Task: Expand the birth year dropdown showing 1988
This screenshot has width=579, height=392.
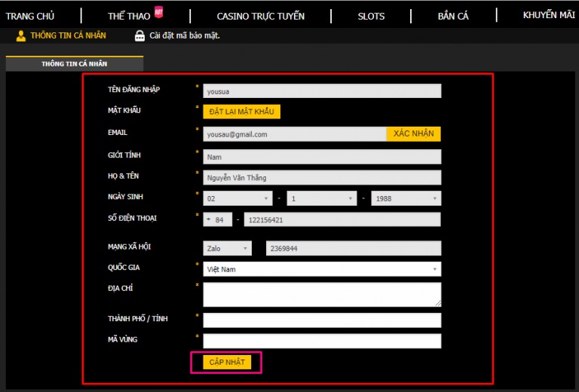Action: [406, 198]
